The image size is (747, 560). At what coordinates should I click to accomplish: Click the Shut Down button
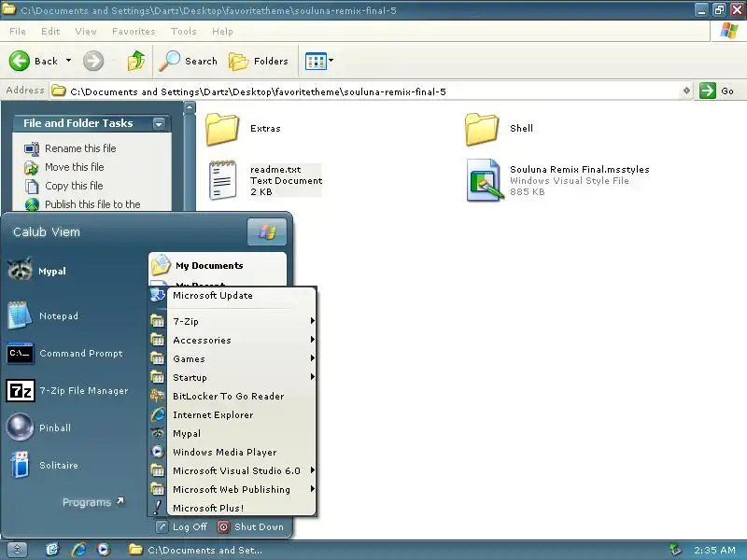[x=250, y=526]
